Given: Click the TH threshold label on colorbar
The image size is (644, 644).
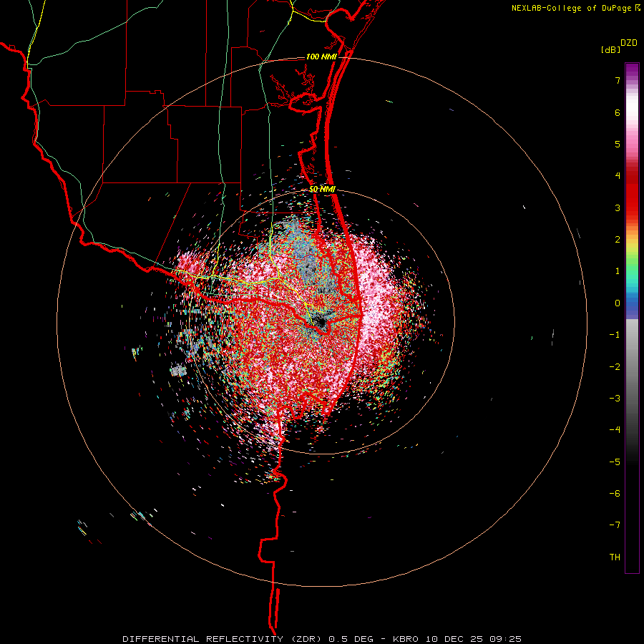Looking at the screenshot, I should [x=615, y=557].
